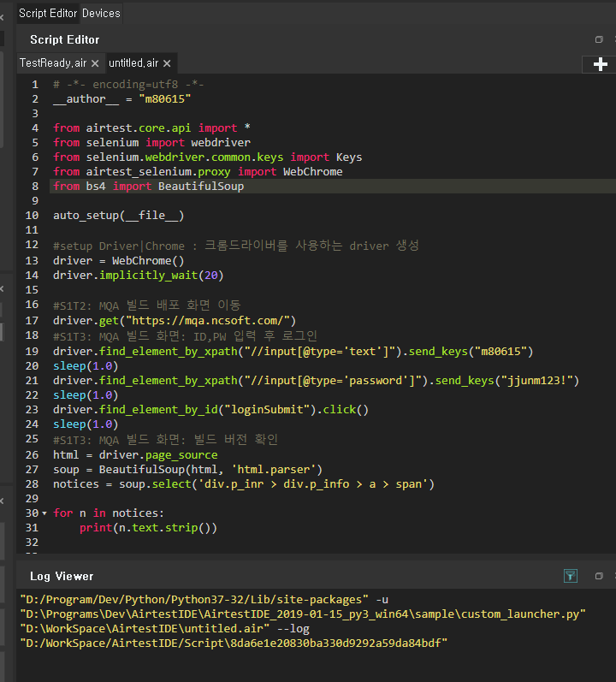Add a new script with the plus button
This screenshot has height=682, width=616.
pos(600,64)
